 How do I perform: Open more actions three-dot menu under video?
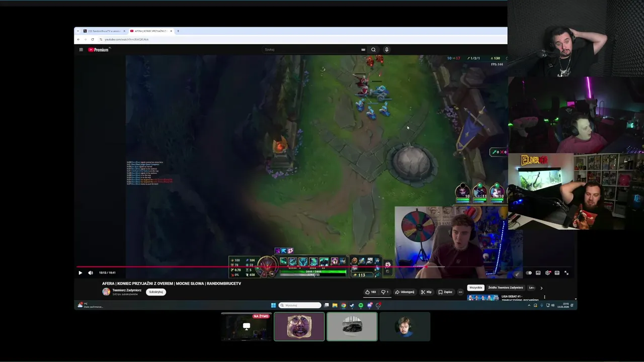[x=460, y=292]
